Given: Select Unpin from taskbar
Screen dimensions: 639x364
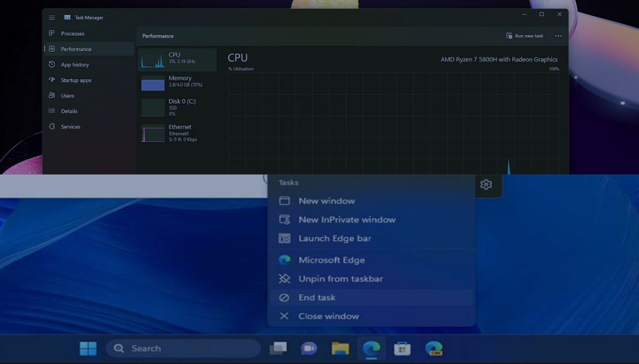Looking at the screenshot, I should click(x=340, y=279).
